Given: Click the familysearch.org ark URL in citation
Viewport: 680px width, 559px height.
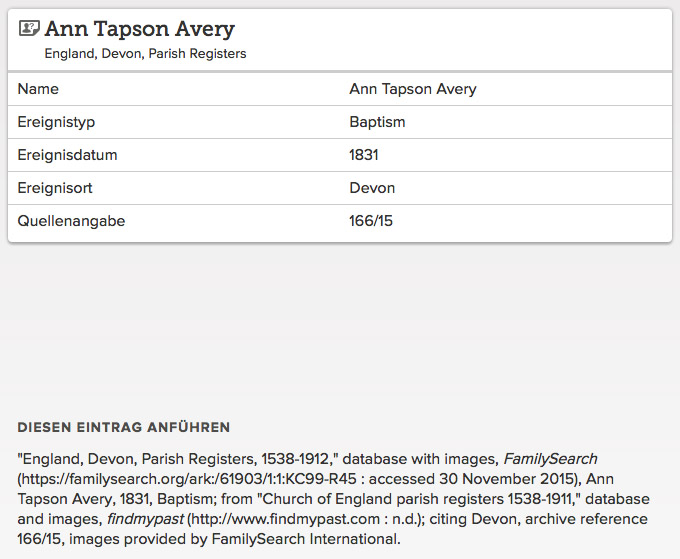Looking at the screenshot, I should pyautogui.click(x=189, y=479).
